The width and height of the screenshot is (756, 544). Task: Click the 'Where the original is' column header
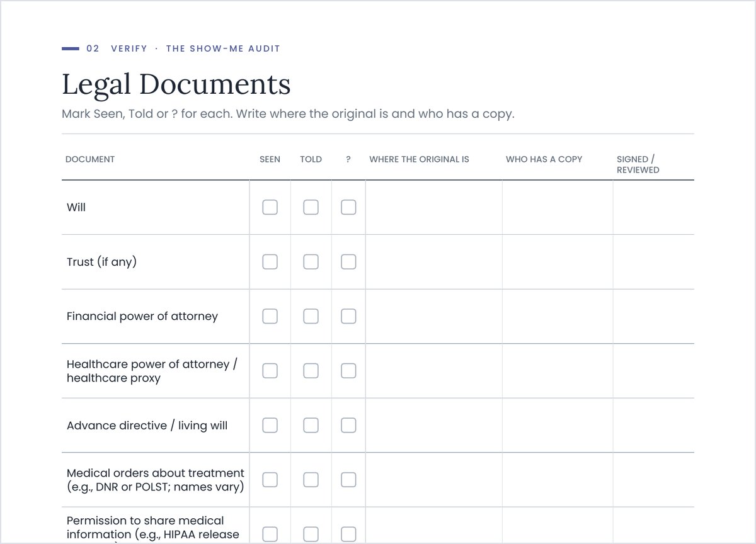point(419,159)
